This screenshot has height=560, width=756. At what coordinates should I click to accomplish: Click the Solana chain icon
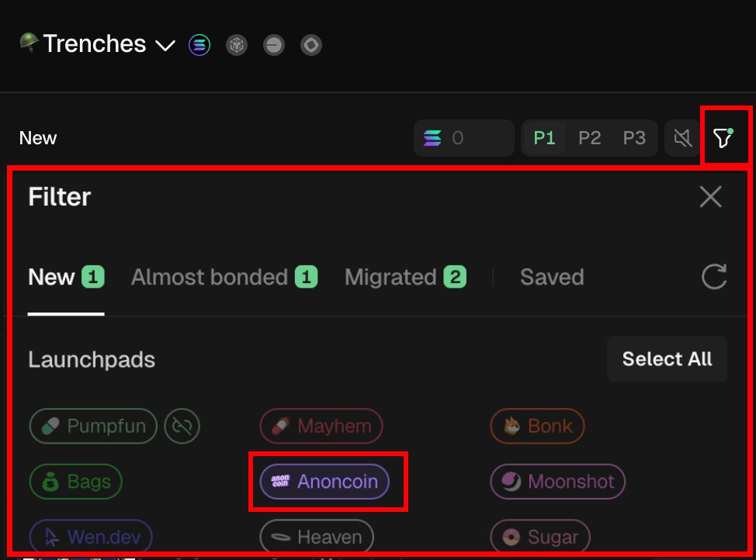coord(199,45)
